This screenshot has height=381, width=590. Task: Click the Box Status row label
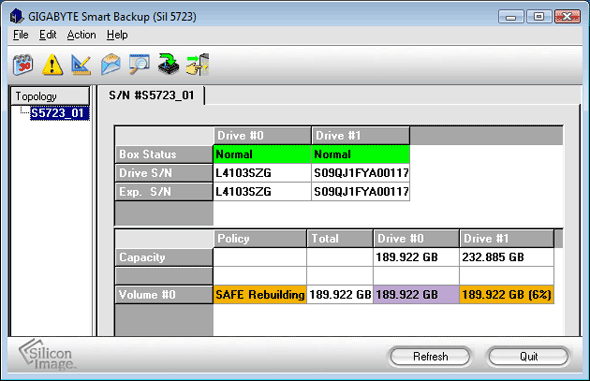(x=164, y=154)
